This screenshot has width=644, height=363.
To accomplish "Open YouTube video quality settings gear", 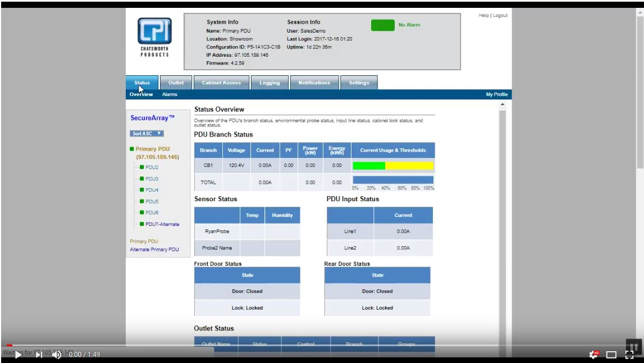I will coord(593,355).
